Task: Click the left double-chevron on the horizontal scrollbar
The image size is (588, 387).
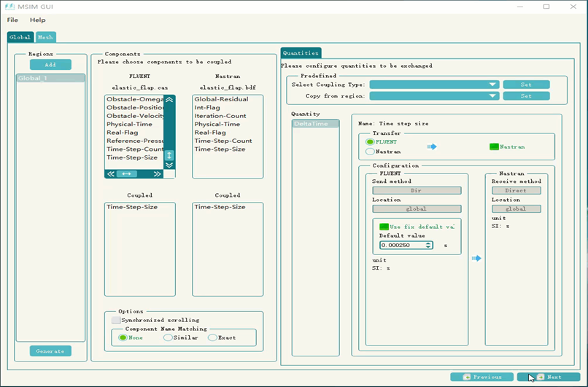Action: tap(111, 174)
